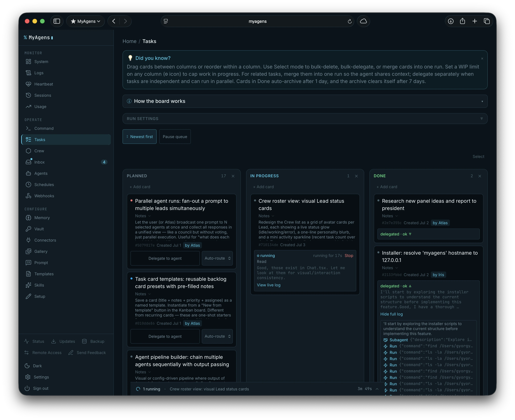Image resolution: width=515 pixels, height=420 pixels.
Task: Open the Agents page
Action: tap(66, 173)
